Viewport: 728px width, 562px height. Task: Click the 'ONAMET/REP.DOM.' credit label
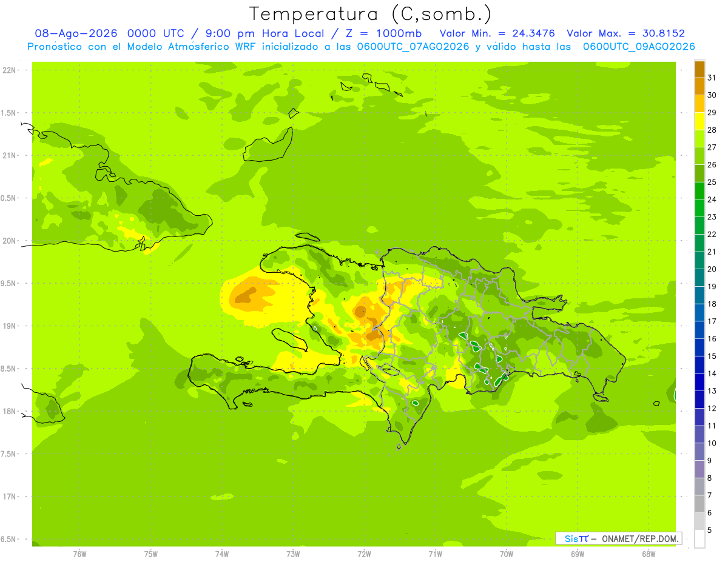(x=640, y=538)
